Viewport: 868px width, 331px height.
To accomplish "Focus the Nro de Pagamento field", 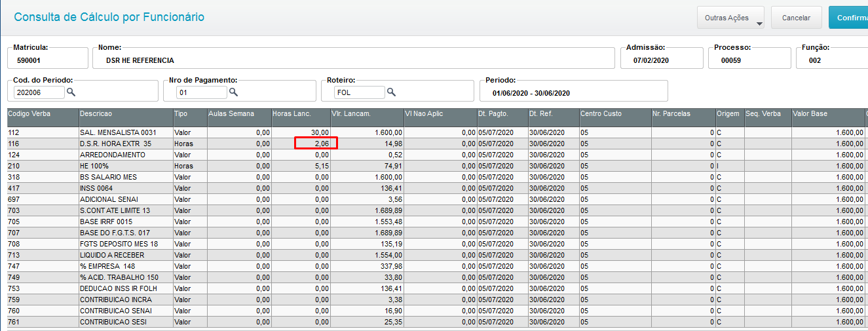I will click(200, 92).
